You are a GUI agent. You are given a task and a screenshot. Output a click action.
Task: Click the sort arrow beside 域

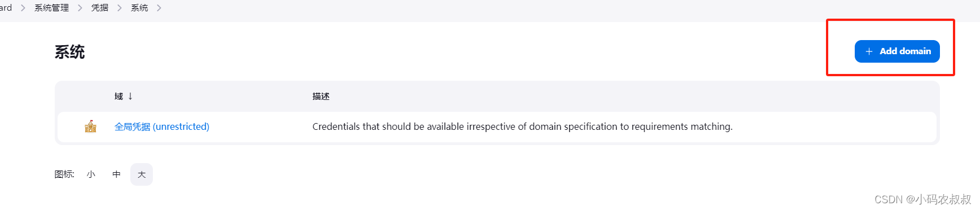(130, 96)
